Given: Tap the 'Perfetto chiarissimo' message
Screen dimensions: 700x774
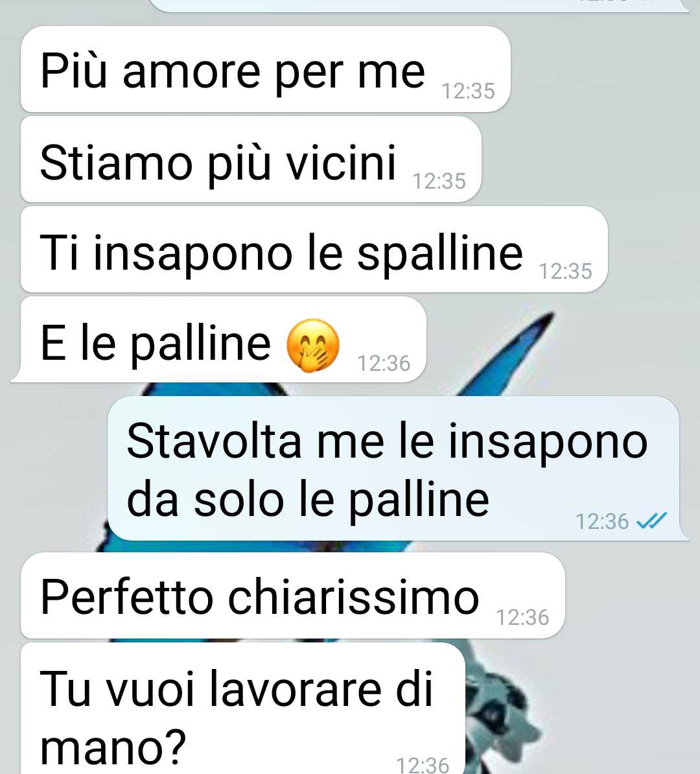Looking at the screenshot, I should 293,596.
